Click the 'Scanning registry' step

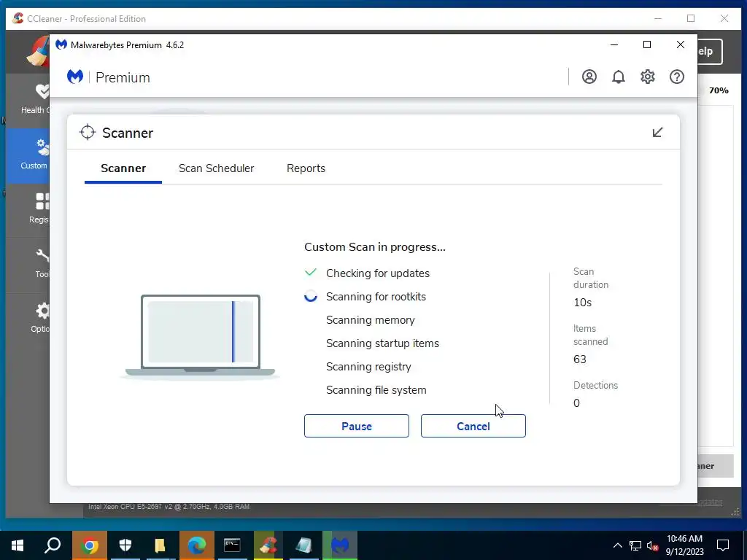pos(368,367)
